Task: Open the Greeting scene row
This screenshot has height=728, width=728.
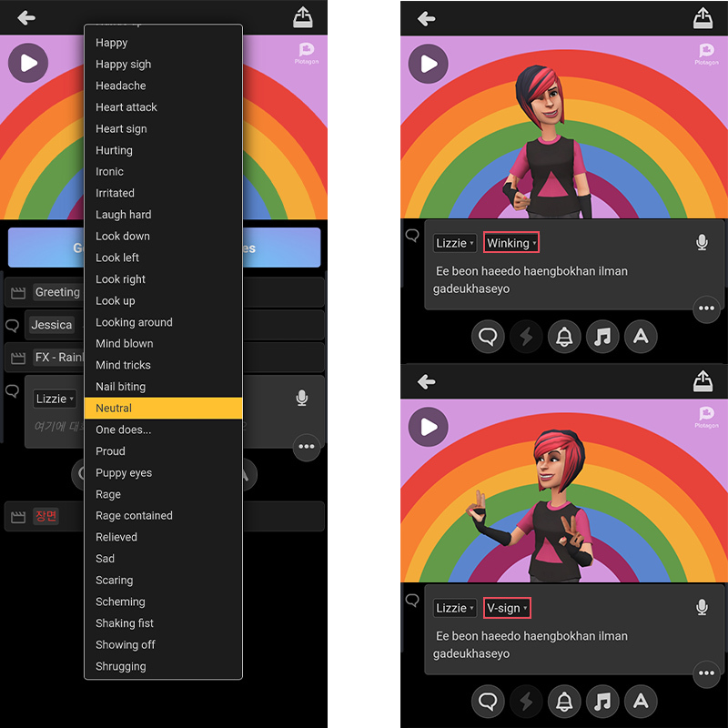Action: [165, 292]
